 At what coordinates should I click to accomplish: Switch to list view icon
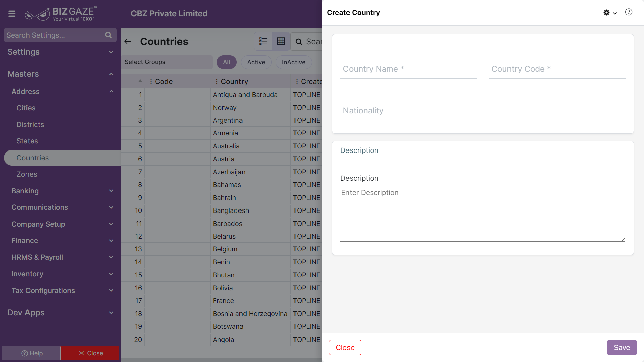click(x=263, y=41)
